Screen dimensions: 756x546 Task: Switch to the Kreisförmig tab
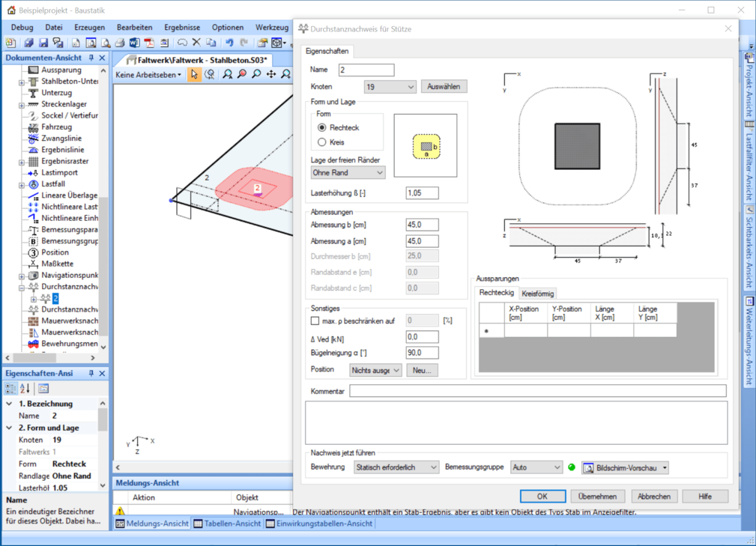click(537, 294)
